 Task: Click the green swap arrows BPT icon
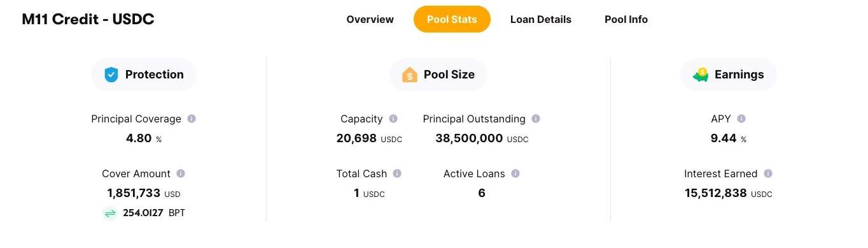[x=110, y=214]
